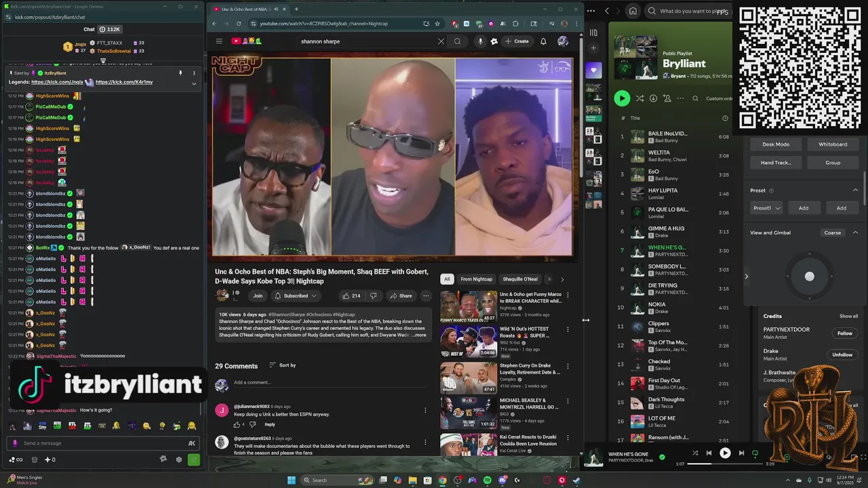This screenshot has height=488, width=868.
Task: Select the GIMME A HUG track row
Action: [x=675, y=232]
